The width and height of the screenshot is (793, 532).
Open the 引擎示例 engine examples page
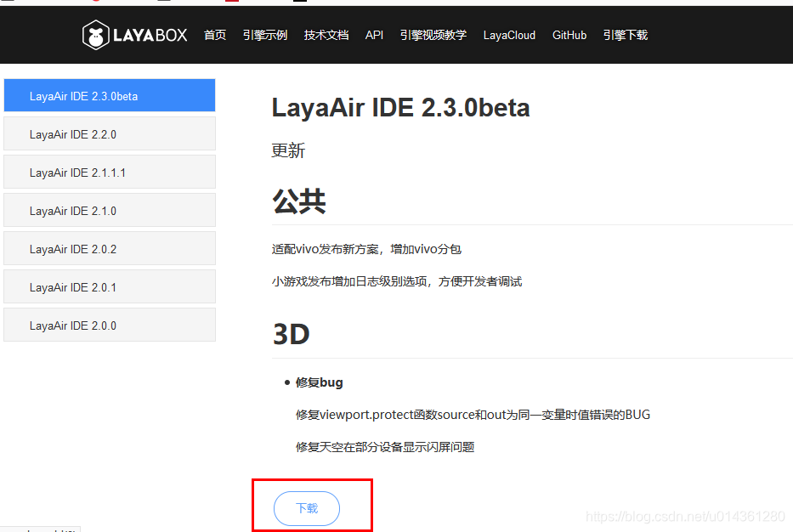pyautogui.click(x=264, y=35)
